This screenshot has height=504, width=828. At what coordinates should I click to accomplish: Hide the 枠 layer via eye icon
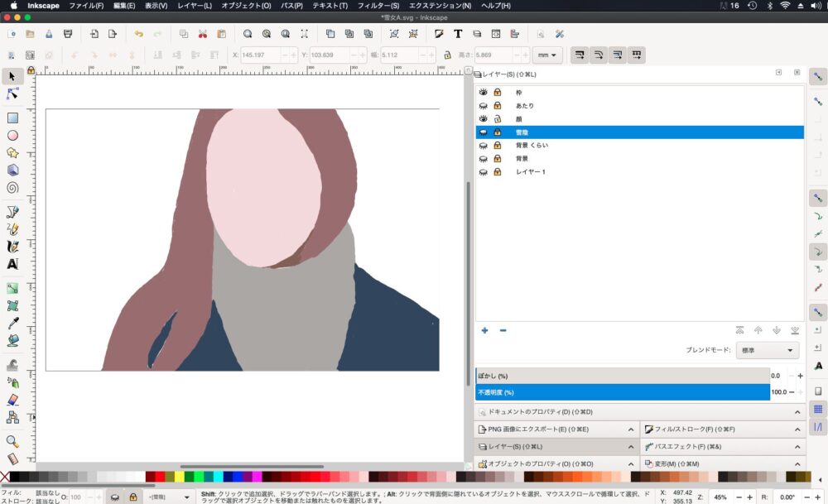484,93
